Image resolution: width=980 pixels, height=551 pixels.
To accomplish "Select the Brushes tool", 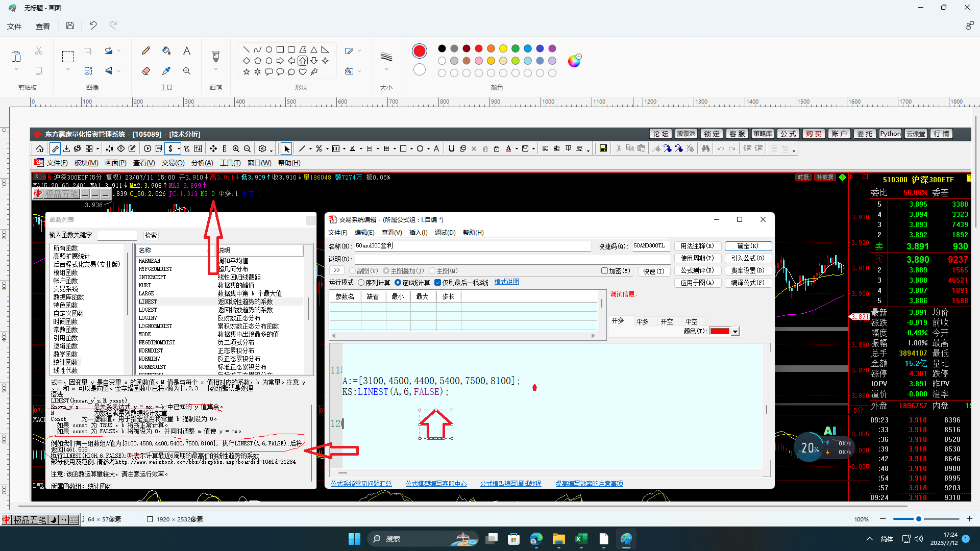I will pyautogui.click(x=215, y=56).
